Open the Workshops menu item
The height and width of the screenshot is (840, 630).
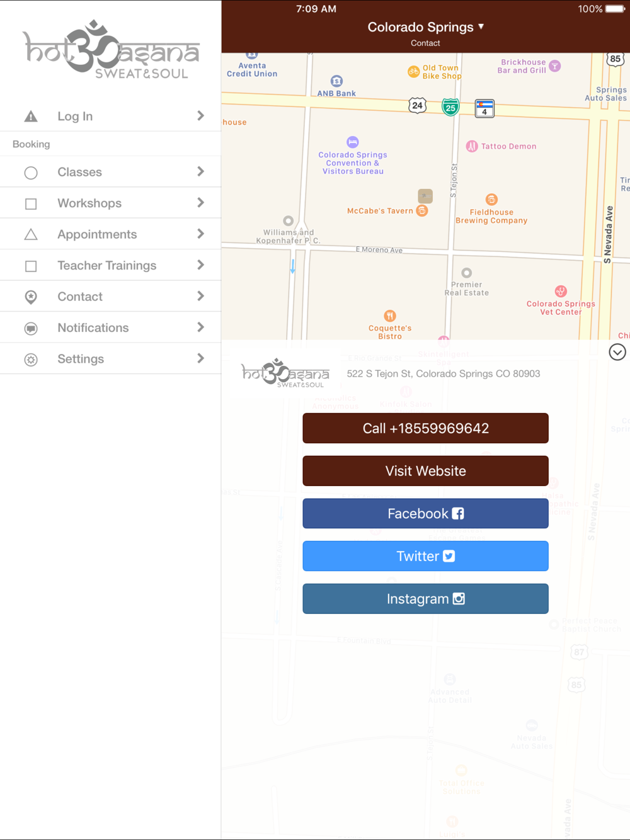110,203
